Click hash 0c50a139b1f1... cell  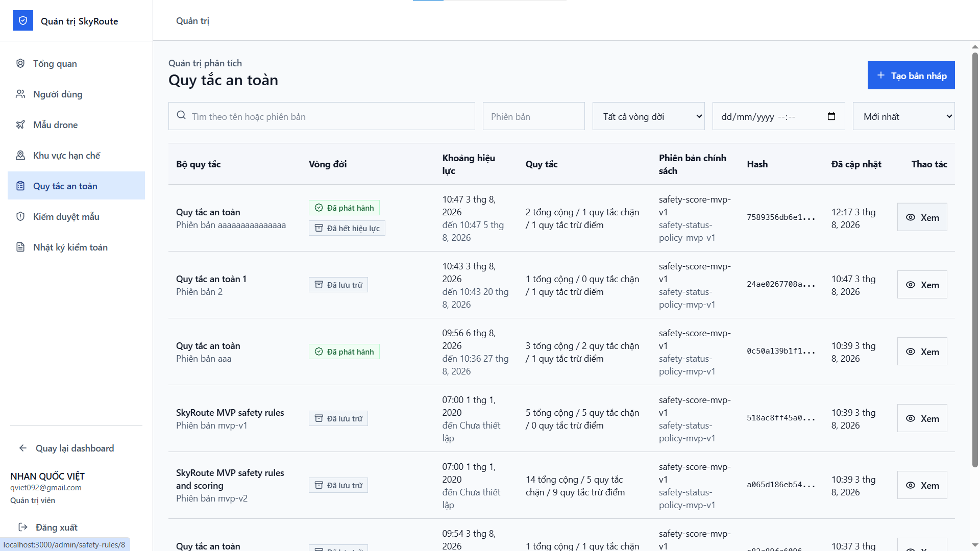pyautogui.click(x=781, y=351)
